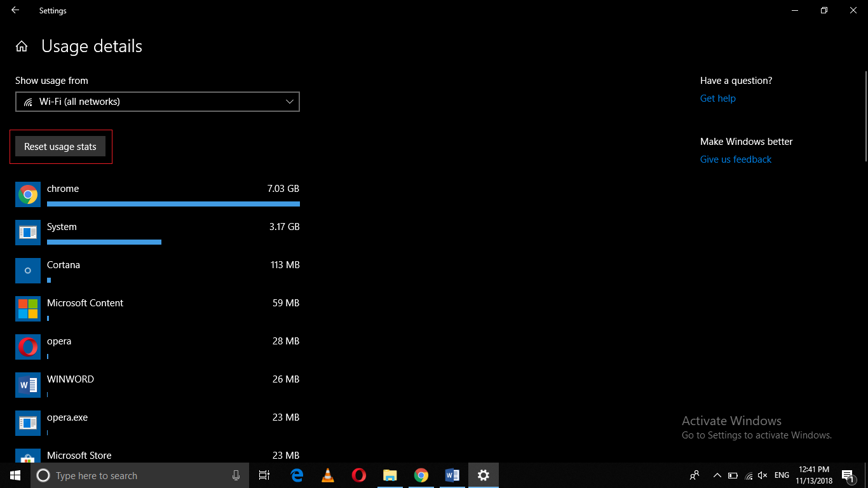
Task: Activate the microphone in the taskbar search box
Action: point(236,475)
